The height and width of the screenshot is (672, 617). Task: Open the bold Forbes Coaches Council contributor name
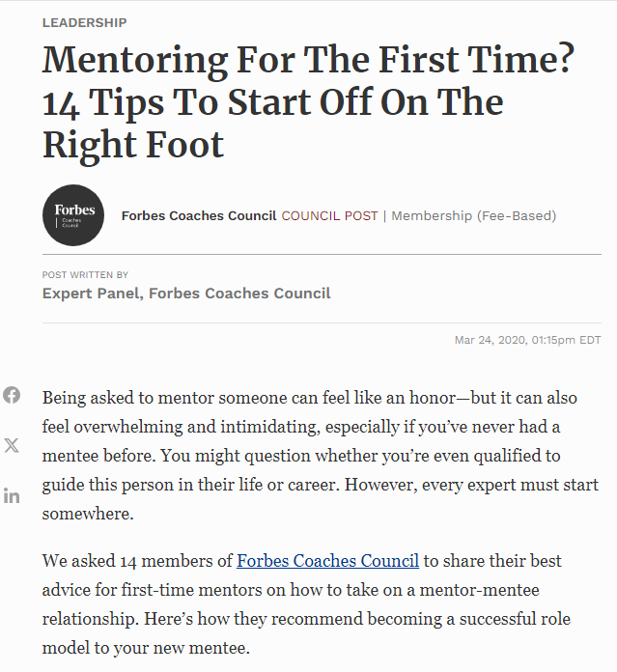pos(199,215)
